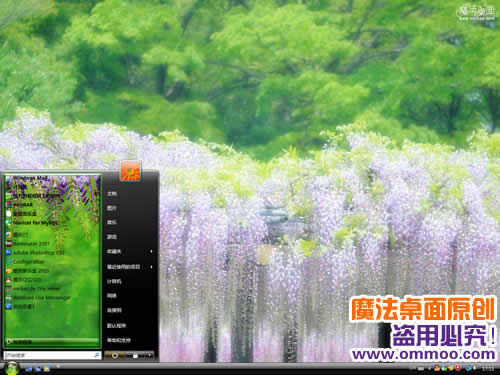Click the orange quick launch icon
Image resolution: width=500 pixels, height=375 pixels.
pos(47,369)
